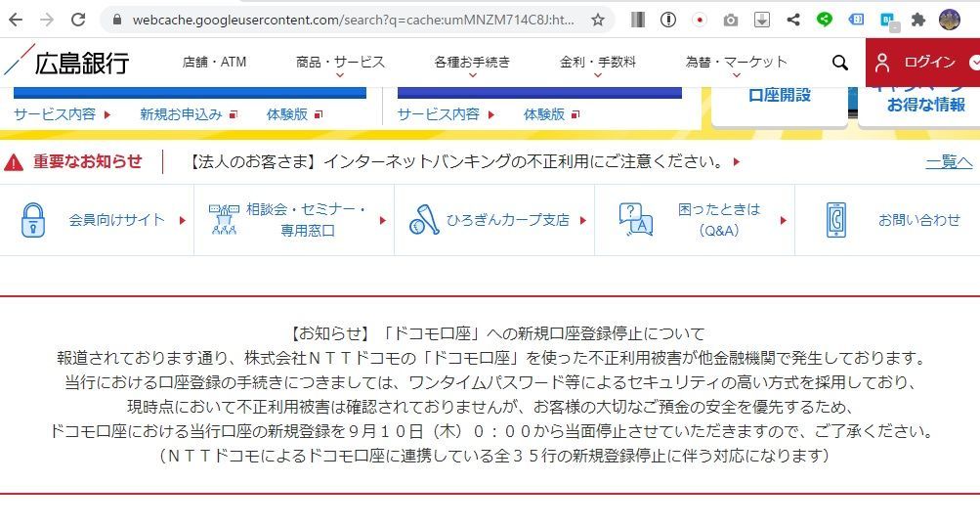
Task: Click the 広島銀行 logo
Action: coord(66,62)
